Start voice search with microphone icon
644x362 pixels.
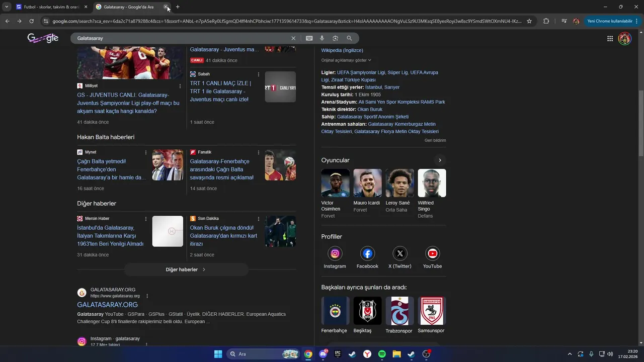click(322, 38)
